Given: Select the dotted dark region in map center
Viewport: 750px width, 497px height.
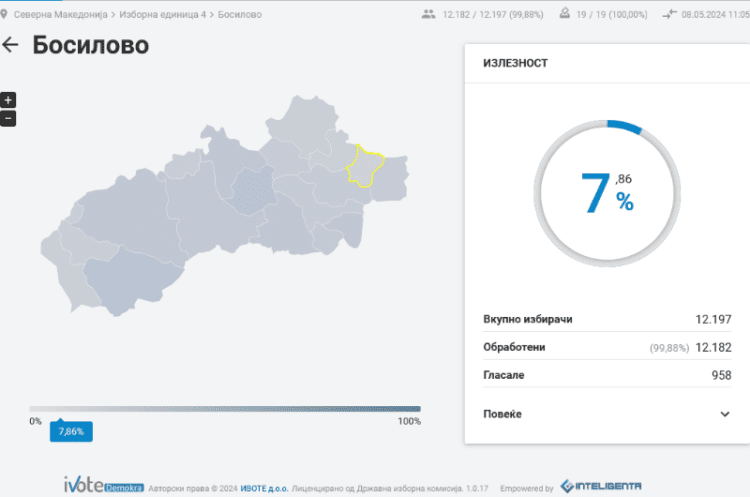Looking at the screenshot, I should point(254,190).
